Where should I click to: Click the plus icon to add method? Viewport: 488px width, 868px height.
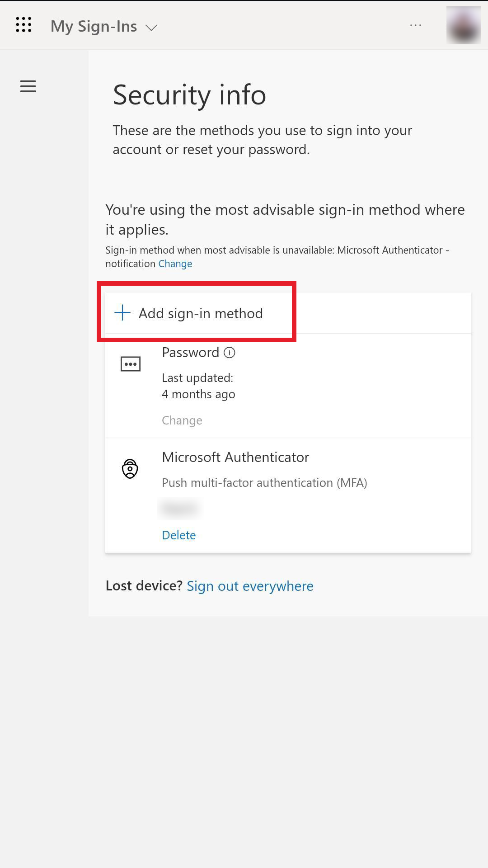[122, 313]
